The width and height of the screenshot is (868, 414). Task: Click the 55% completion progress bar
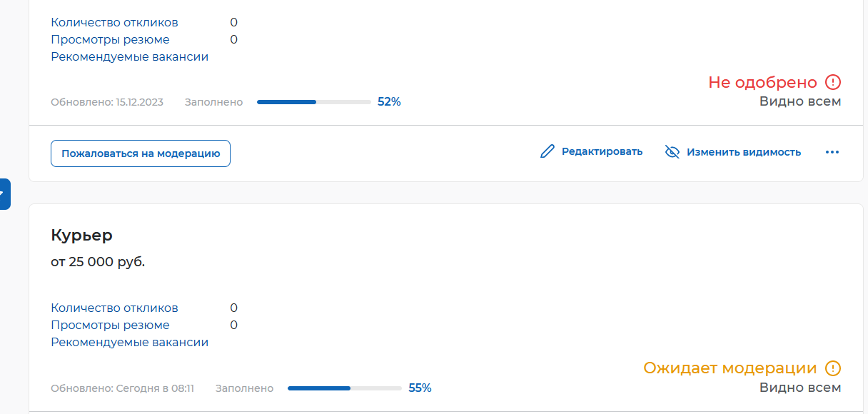(x=344, y=388)
